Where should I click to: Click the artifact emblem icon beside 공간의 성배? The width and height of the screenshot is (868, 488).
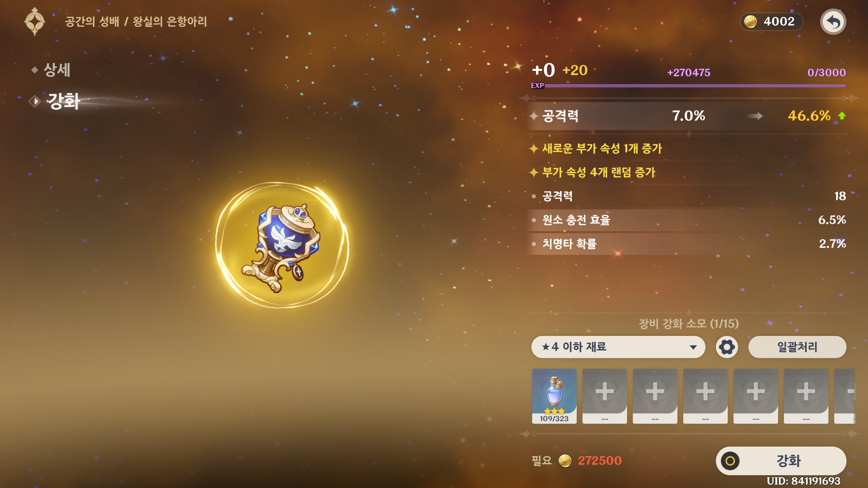tap(35, 22)
